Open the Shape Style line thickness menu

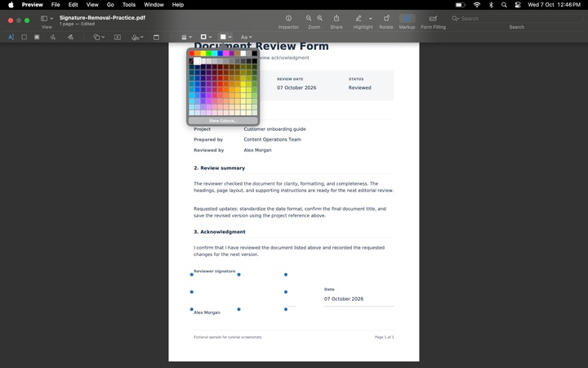186,37
